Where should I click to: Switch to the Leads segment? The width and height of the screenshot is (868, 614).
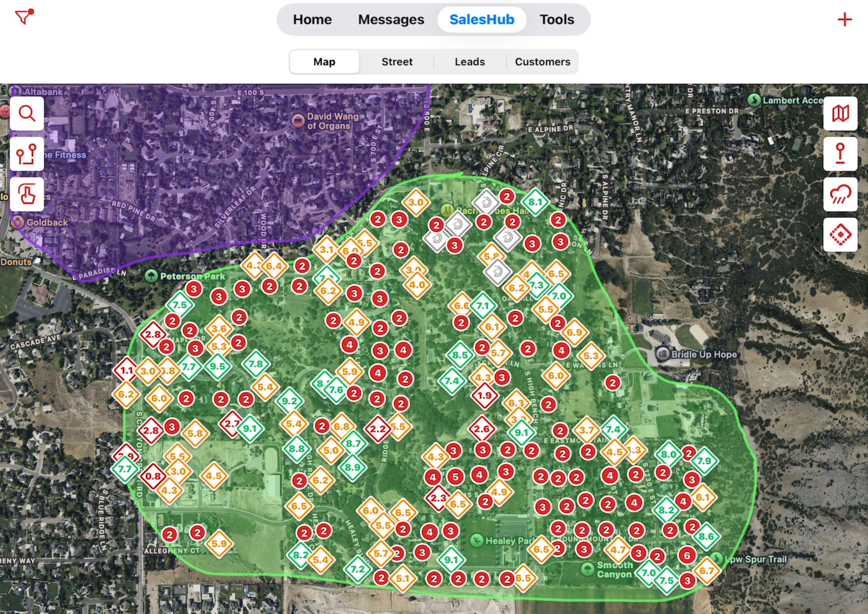pyautogui.click(x=470, y=62)
